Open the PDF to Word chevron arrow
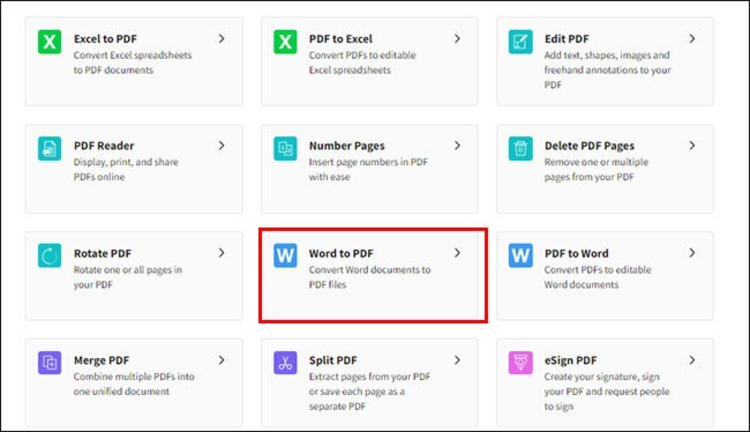 click(692, 253)
